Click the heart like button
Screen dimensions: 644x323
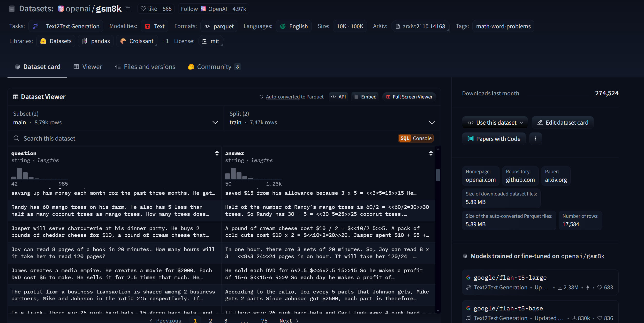(149, 9)
